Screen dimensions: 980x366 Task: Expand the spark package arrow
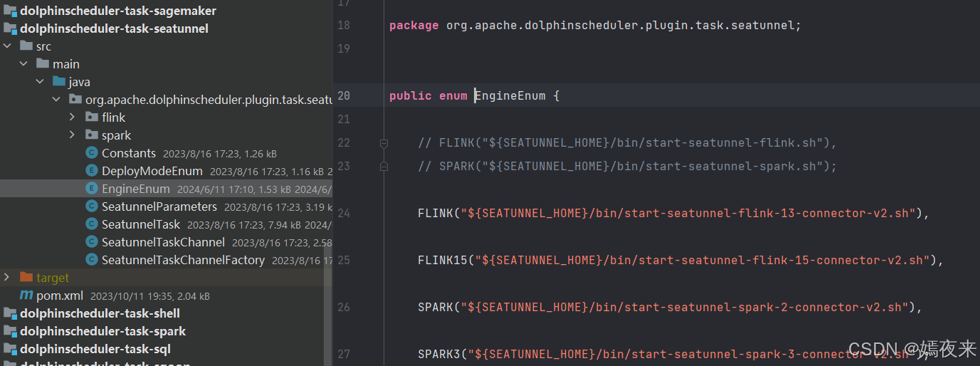(72, 135)
